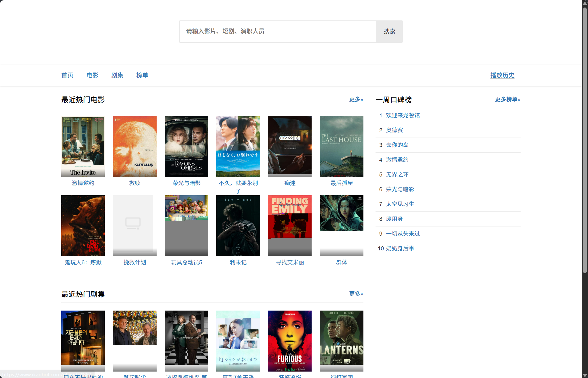Open the Toy Story 5 poster
Viewport: 588px width, 378px height.
[186, 226]
